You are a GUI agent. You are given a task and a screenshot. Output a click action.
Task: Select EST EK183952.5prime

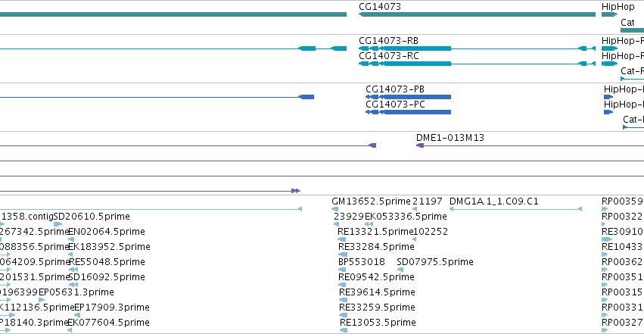point(109,247)
